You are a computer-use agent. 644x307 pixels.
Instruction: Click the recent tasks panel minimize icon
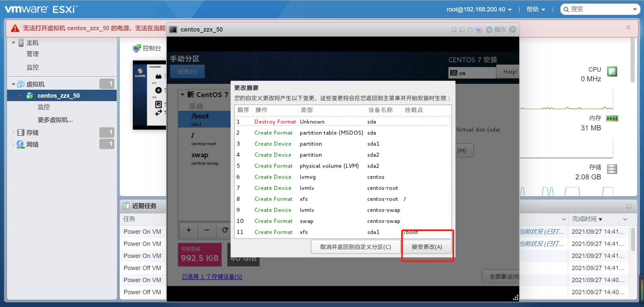(629, 207)
